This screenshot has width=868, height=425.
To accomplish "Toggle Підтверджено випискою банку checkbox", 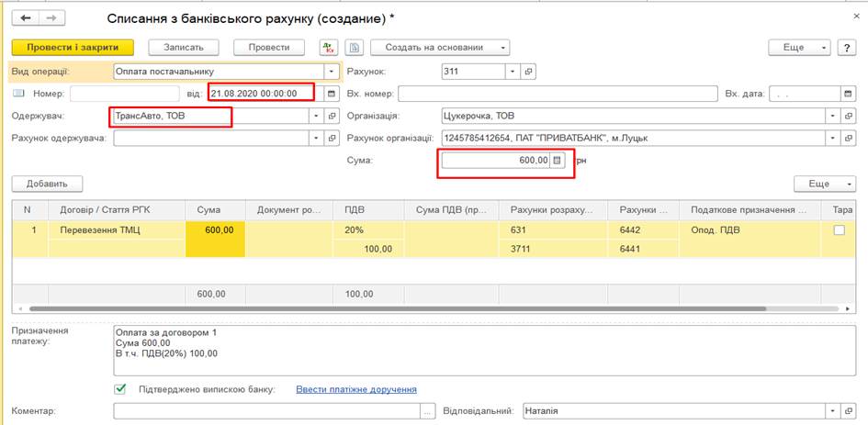I will click(120, 389).
